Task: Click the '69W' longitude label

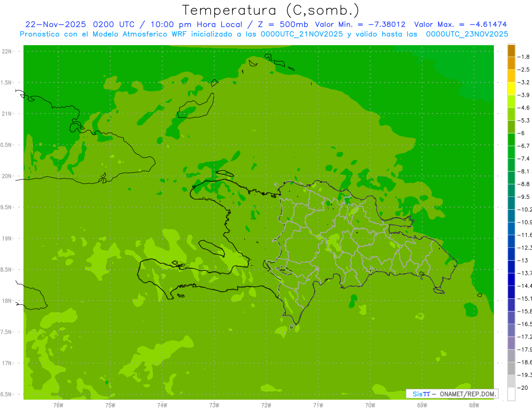Action: click(x=422, y=405)
